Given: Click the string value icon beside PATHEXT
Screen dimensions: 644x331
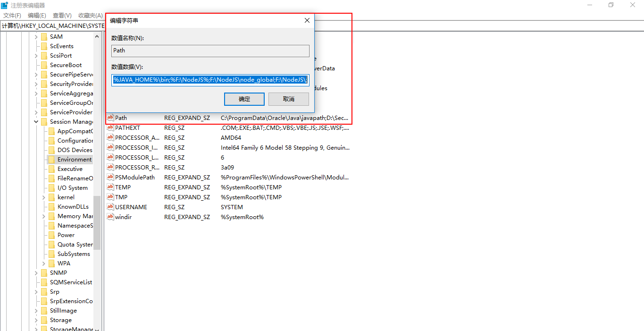Looking at the screenshot, I should 110,128.
